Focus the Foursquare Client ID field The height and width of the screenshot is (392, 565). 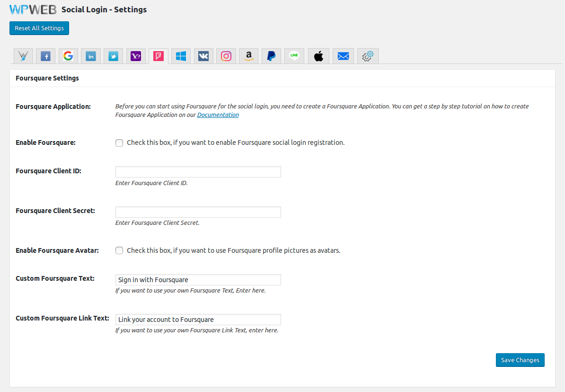[x=198, y=172]
